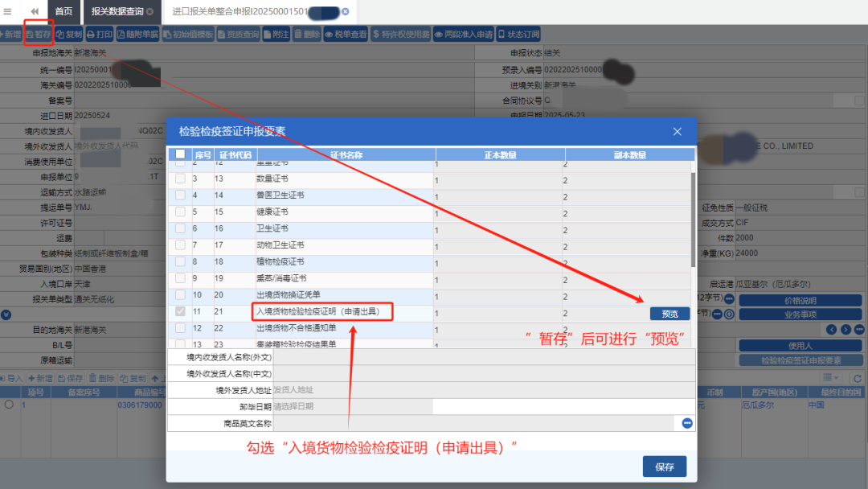Collapse the tab bar with double-left arrow

[x=35, y=11]
